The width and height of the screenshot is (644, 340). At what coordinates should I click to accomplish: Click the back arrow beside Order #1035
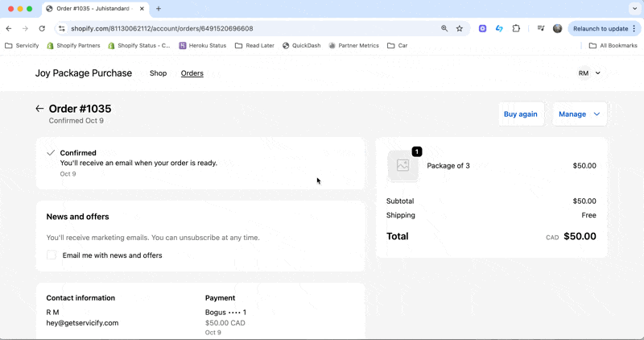pyautogui.click(x=39, y=109)
